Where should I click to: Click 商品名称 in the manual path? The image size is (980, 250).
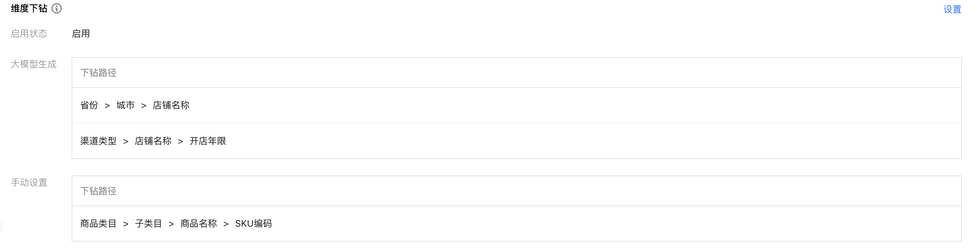198,224
